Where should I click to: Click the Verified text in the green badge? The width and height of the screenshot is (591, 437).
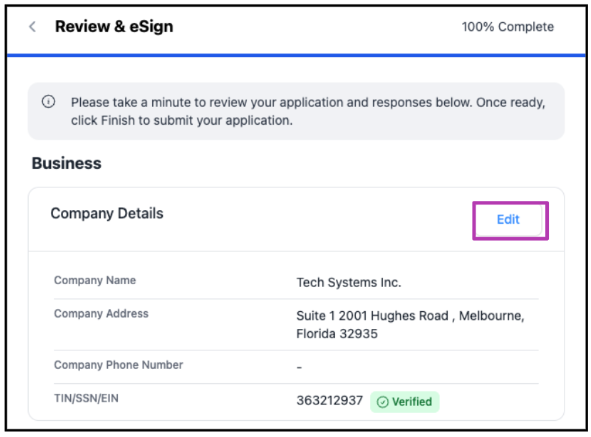click(x=412, y=402)
